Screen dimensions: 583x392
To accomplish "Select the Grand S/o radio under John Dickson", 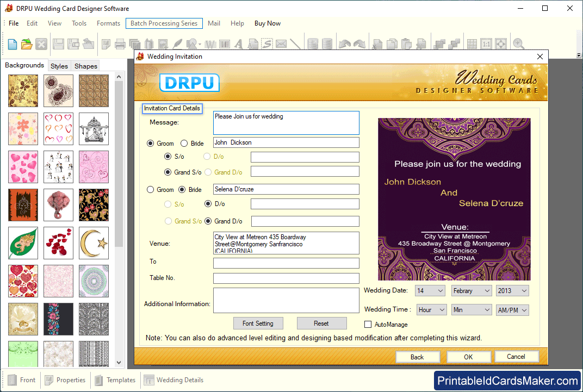I will (x=168, y=172).
